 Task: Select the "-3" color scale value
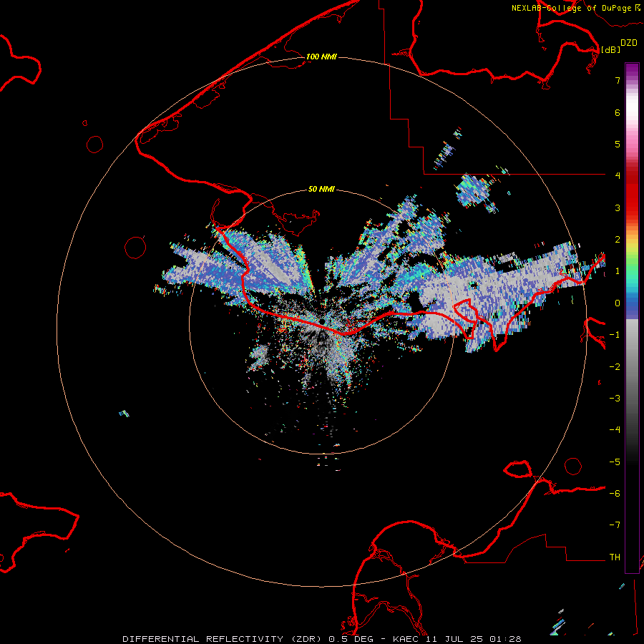(x=615, y=399)
